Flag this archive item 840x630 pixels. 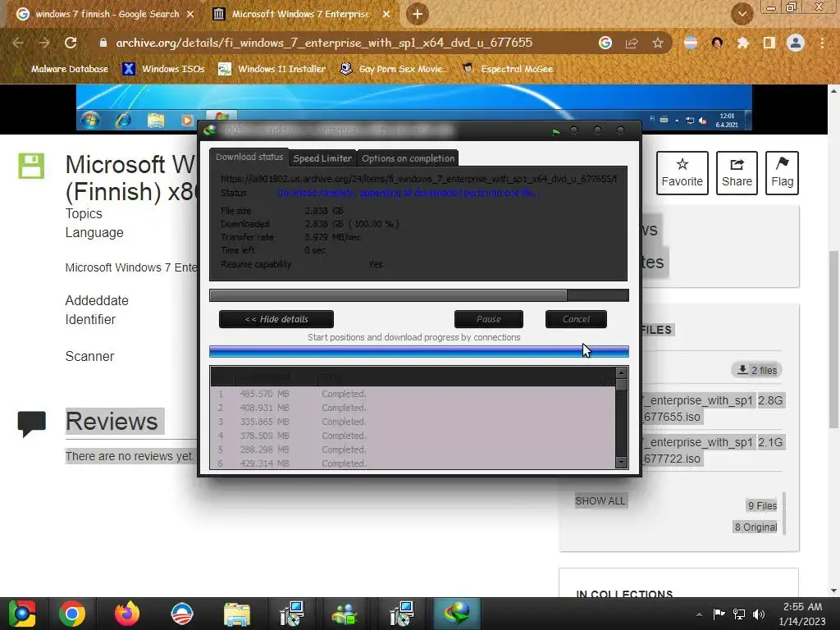pyautogui.click(x=782, y=173)
